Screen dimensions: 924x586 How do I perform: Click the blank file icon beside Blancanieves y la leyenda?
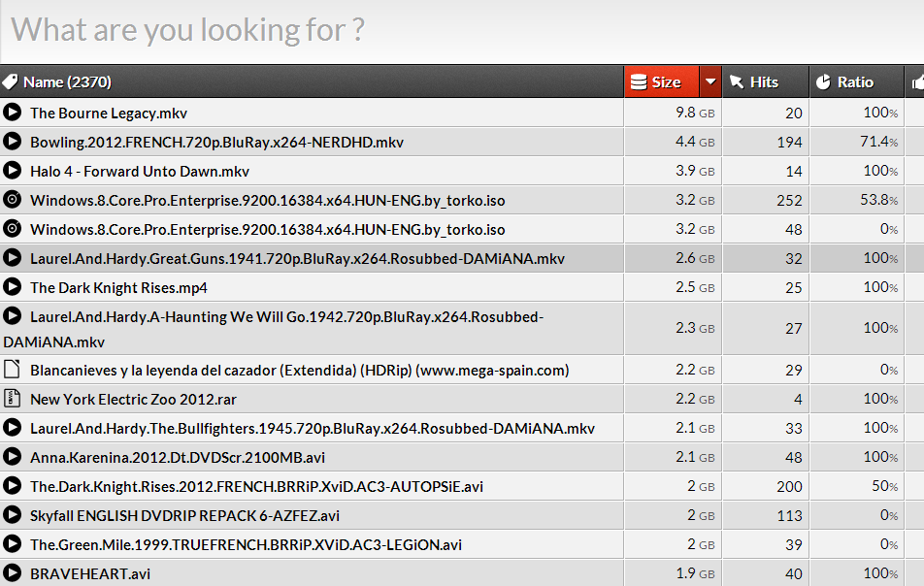[12, 370]
